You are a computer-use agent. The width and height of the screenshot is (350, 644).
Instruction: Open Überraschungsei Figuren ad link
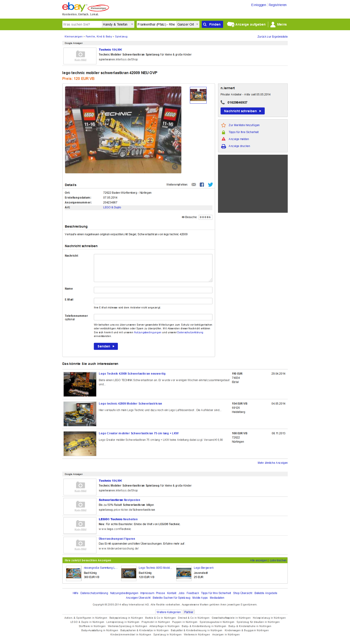pos(117,539)
